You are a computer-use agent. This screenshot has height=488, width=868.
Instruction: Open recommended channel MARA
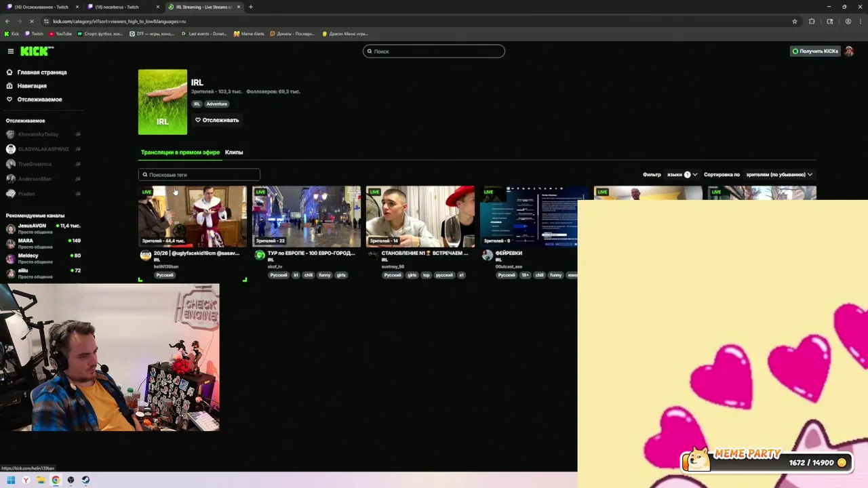point(43,243)
